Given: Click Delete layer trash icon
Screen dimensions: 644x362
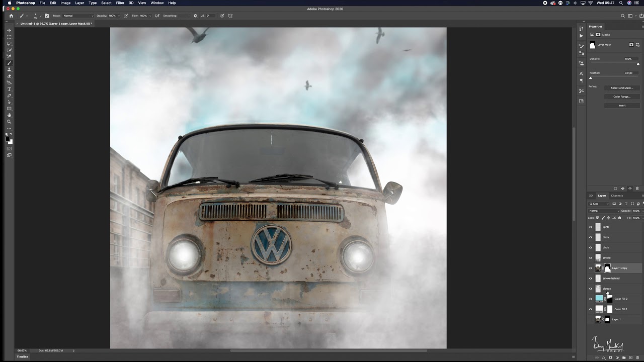Looking at the screenshot, I should click(637, 357).
